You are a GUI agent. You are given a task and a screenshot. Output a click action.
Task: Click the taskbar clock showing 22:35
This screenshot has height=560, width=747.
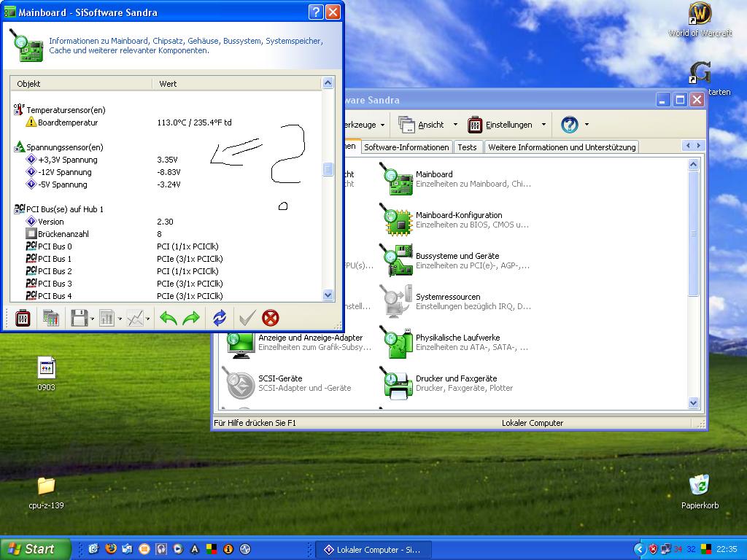tap(727, 550)
